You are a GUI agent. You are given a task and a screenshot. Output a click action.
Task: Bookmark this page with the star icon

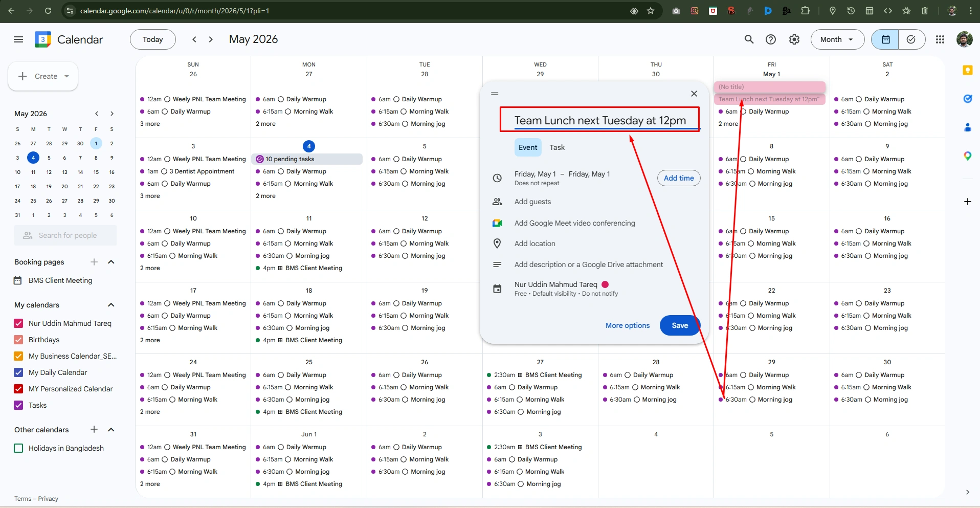pos(651,11)
